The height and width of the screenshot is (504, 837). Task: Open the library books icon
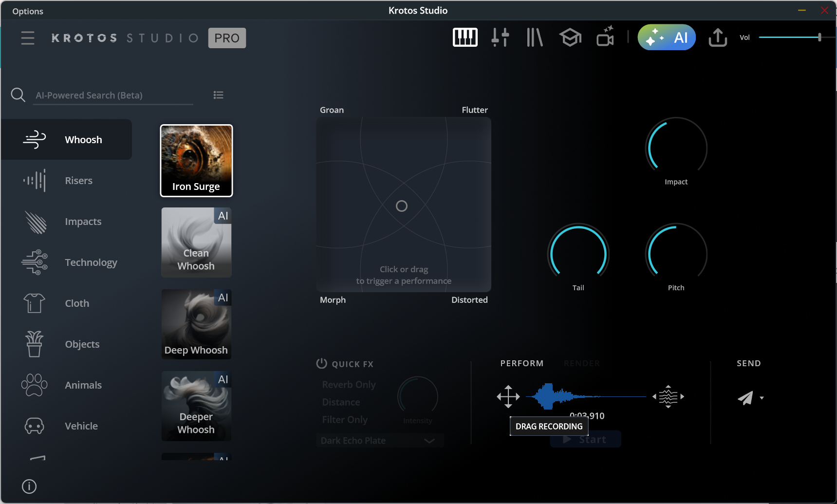535,37
